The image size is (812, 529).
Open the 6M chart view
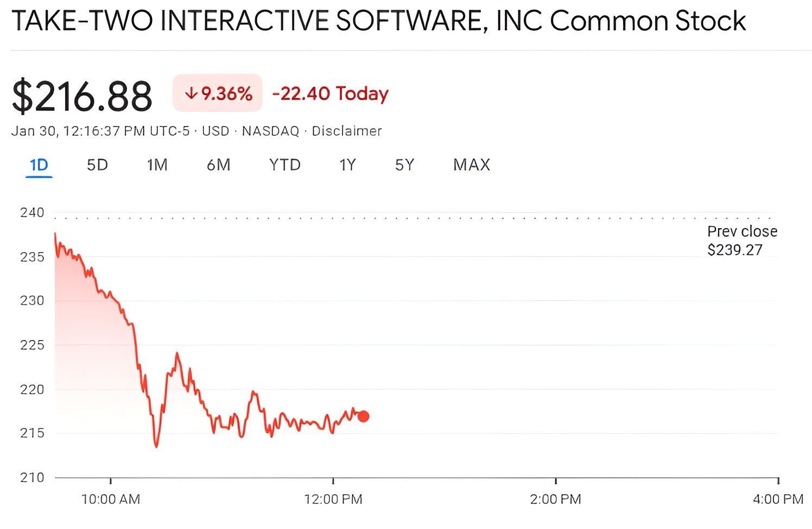click(x=218, y=165)
